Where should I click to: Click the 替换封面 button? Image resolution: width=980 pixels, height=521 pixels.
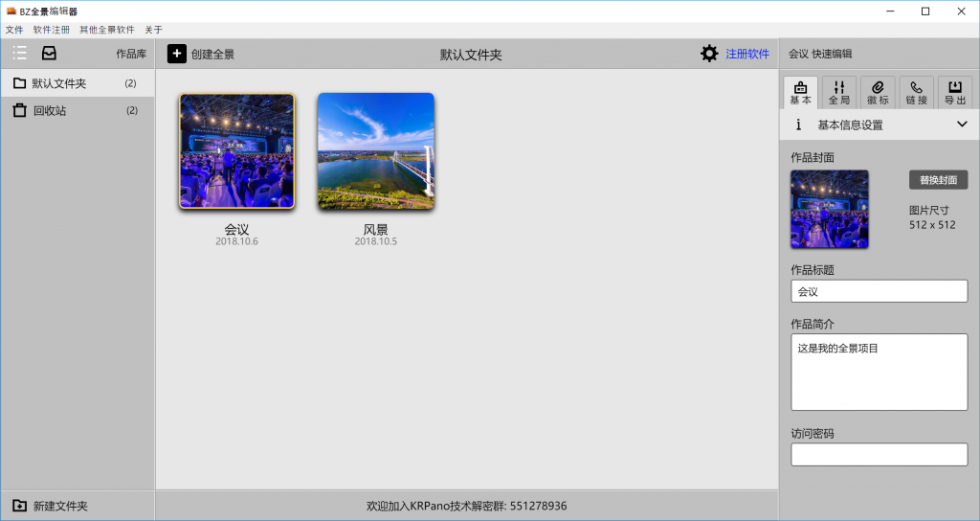(938, 179)
